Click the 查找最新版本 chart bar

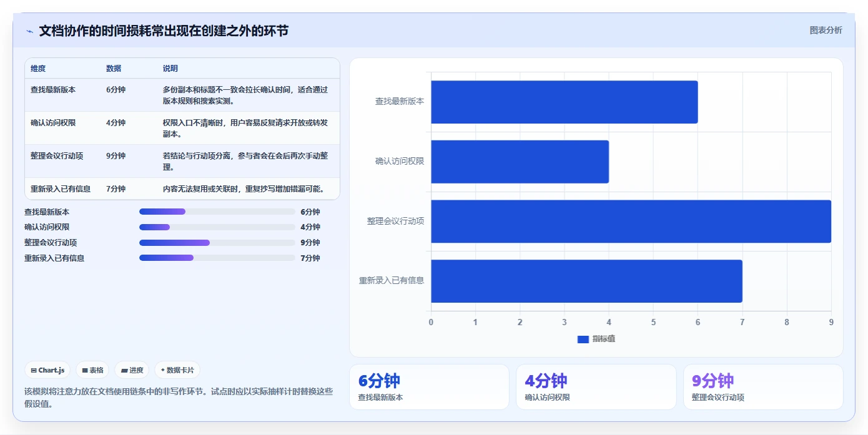564,102
